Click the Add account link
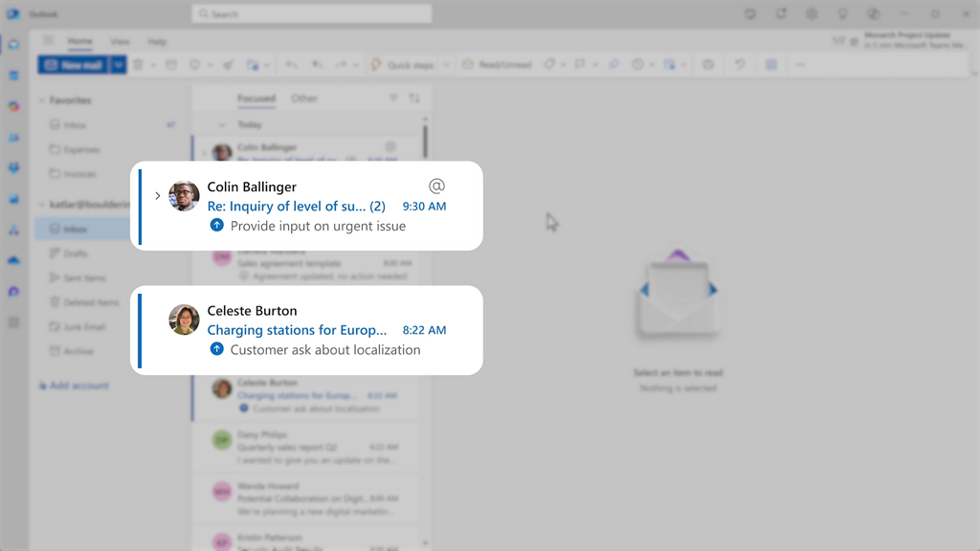This screenshot has height=551, width=980. (74, 386)
